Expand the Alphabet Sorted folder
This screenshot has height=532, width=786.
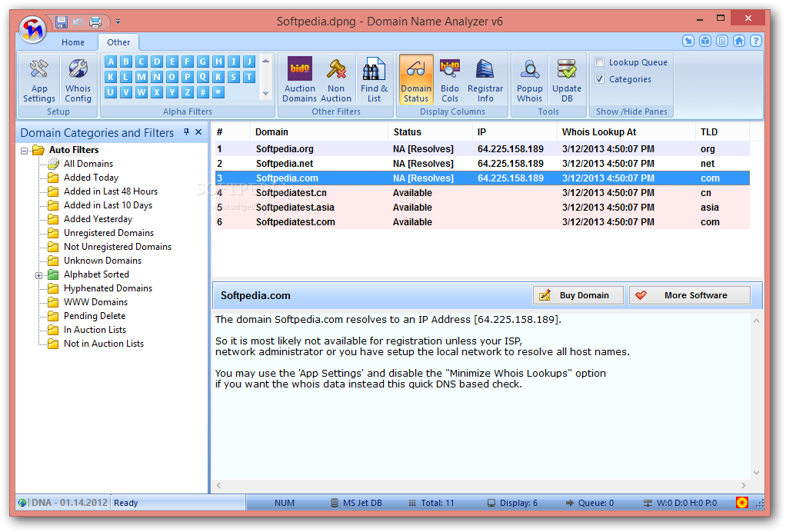click(x=38, y=275)
